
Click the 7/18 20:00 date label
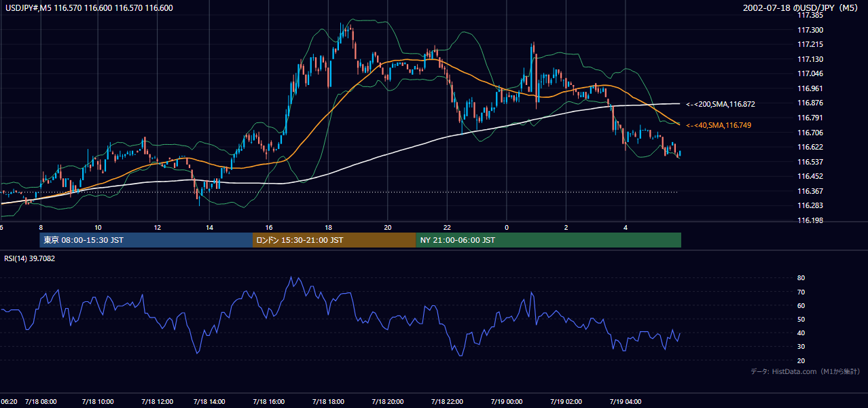click(x=387, y=401)
